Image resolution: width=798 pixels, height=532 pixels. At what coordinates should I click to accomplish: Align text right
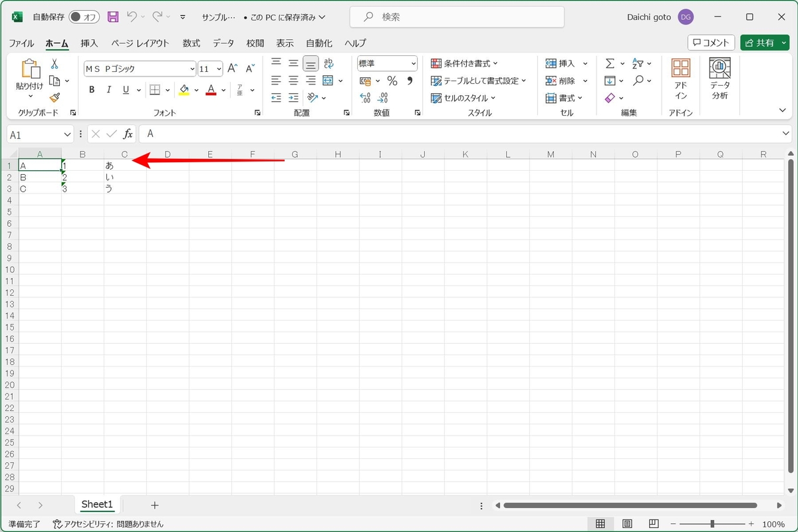pos(311,80)
